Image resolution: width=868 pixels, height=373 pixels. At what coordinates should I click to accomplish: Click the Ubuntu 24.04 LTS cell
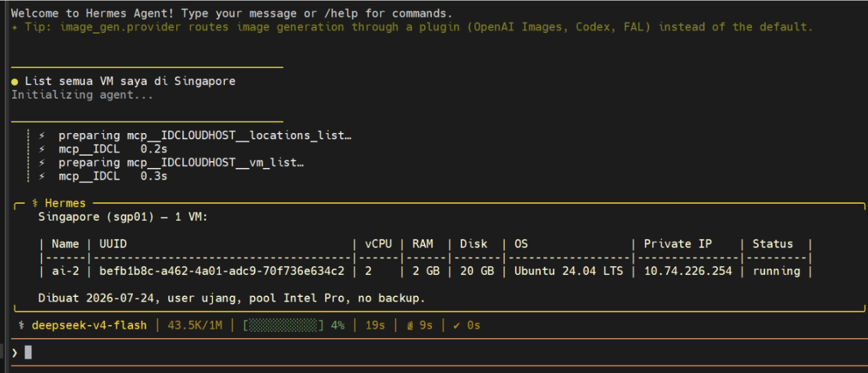pos(568,272)
